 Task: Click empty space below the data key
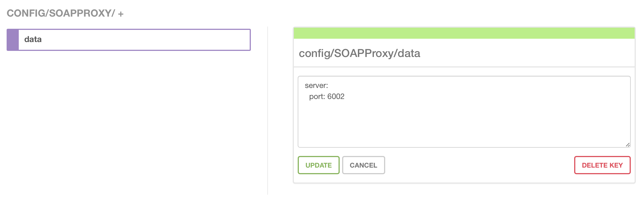(x=129, y=116)
